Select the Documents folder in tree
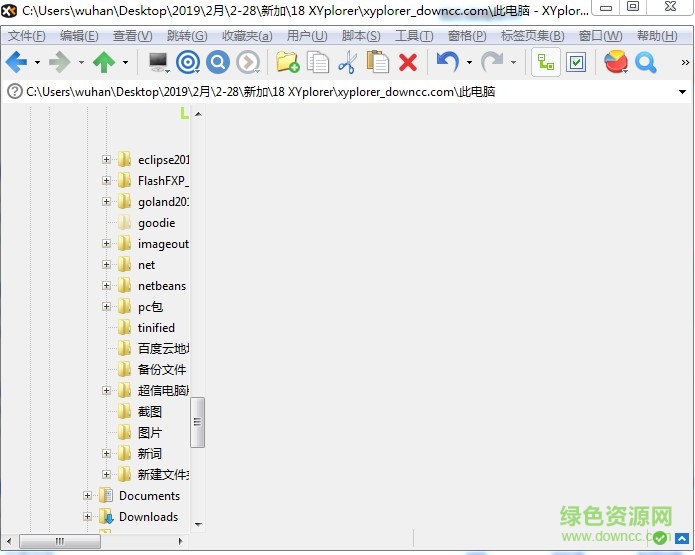Viewport: 695px width, 555px height. click(x=149, y=496)
